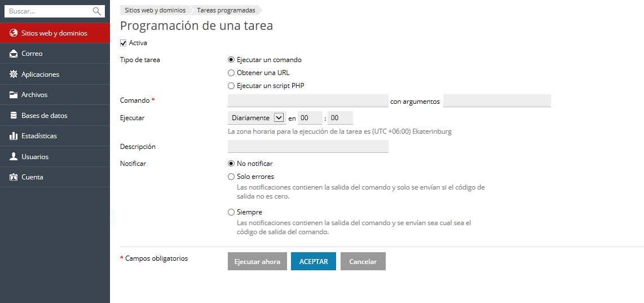644x303 pixels.
Task: Click the person icon beside Usuarios
Action: pos(14,156)
